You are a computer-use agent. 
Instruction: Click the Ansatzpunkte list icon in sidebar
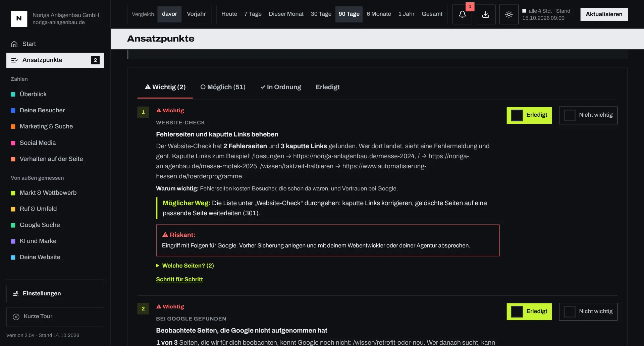click(14, 60)
